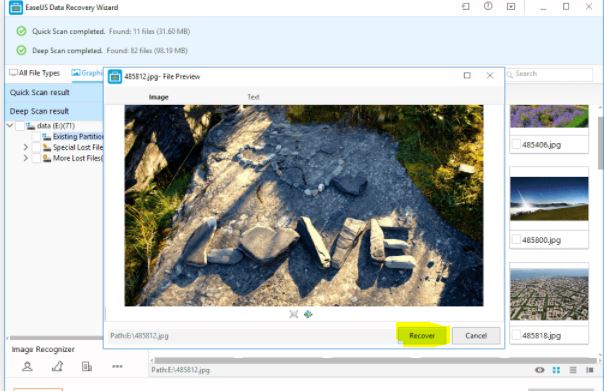Click the Quick Scan completed status text
The image size is (604, 391).
(x=69, y=31)
